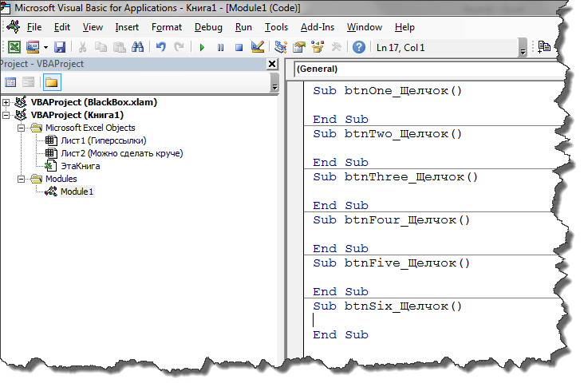
Task: Collapse the Modules folder
Action: pyautogui.click(x=21, y=179)
